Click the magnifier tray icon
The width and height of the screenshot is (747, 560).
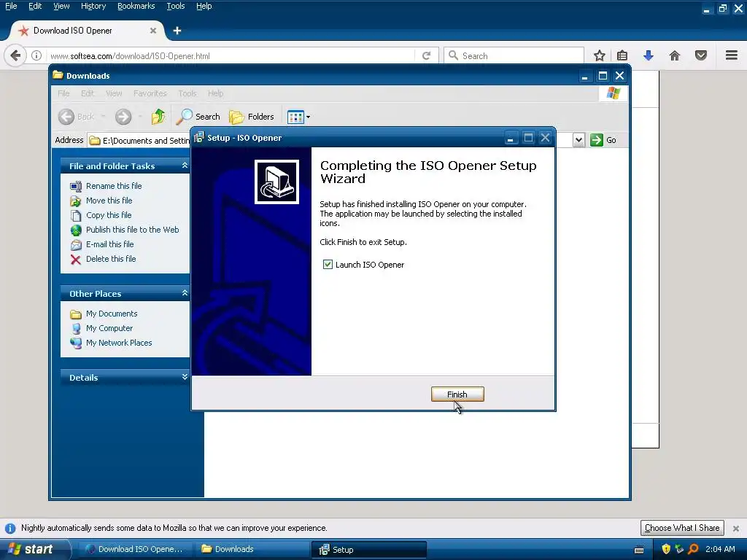click(x=693, y=549)
